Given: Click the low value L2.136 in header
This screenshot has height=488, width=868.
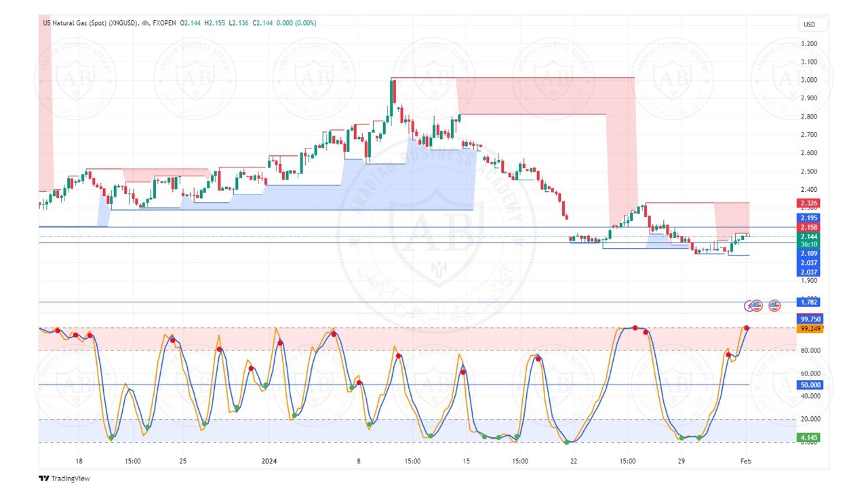Looking at the screenshot, I should pyautogui.click(x=239, y=23).
